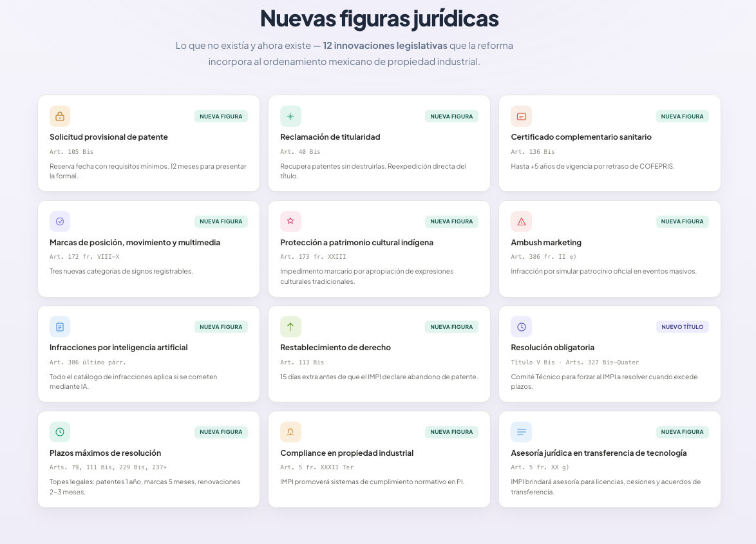Click the reference Art. 5 fr. XX g)
This screenshot has height=544, width=756.
click(x=540, y=467)
